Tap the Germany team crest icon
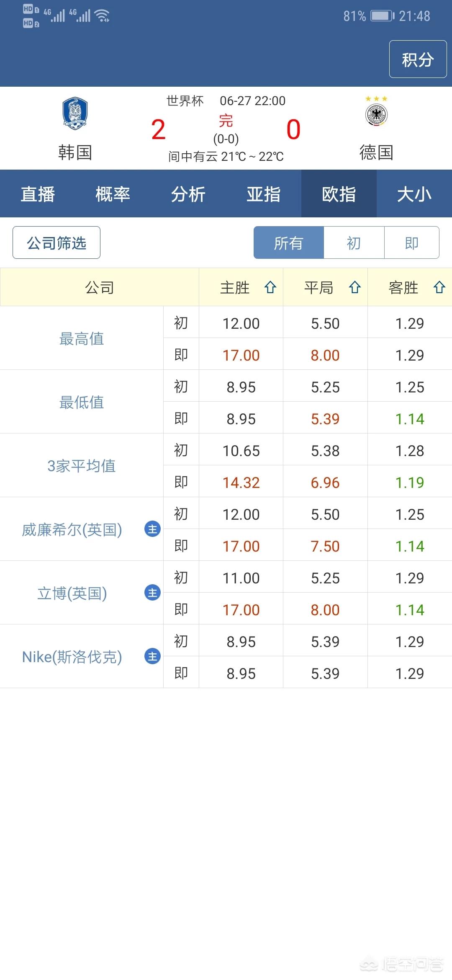The width and height of the screenshot is (452, 980). pyautogui.click(x=376, y=114)
